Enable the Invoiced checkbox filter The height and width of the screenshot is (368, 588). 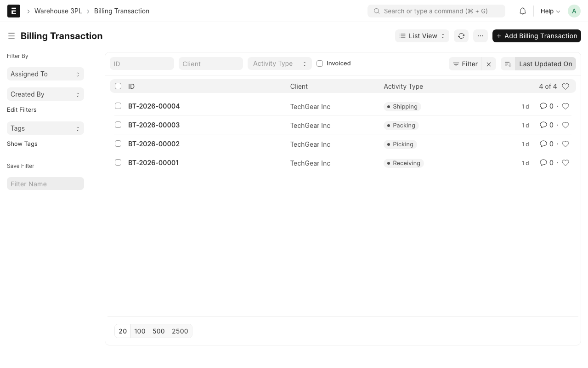[320, 63]
